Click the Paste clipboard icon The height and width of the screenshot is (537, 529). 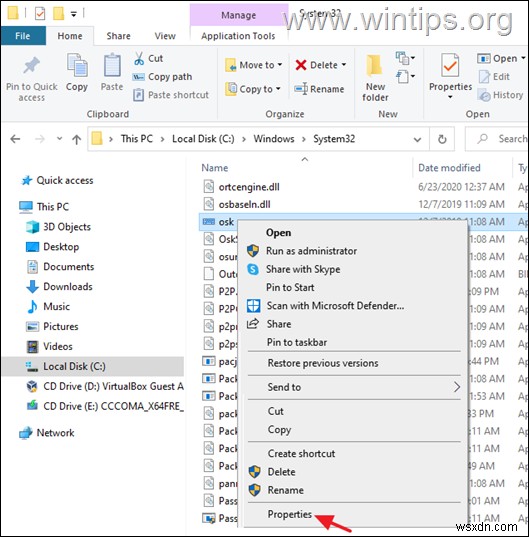112,65
